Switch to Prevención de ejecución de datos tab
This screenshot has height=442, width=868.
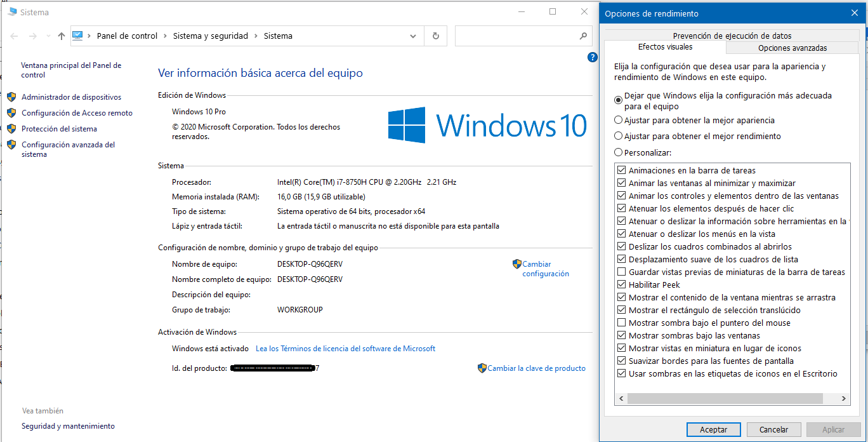tap(732, 36)
